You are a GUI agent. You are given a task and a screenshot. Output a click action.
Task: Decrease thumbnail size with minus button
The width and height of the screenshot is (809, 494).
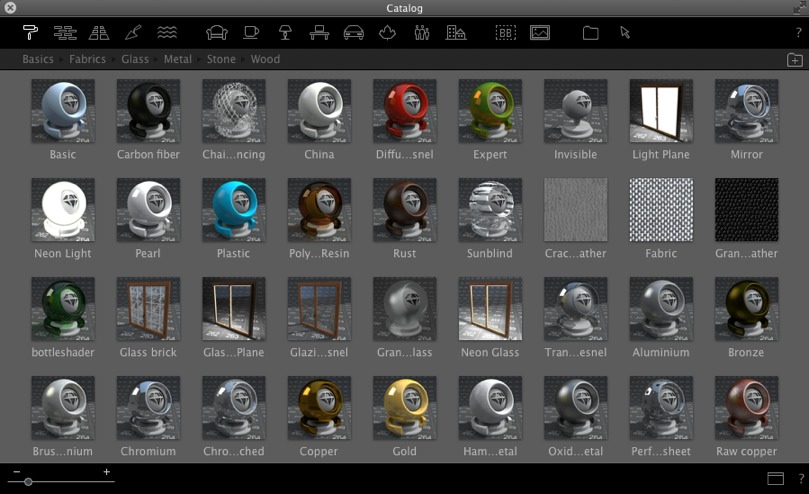point(17,472)
